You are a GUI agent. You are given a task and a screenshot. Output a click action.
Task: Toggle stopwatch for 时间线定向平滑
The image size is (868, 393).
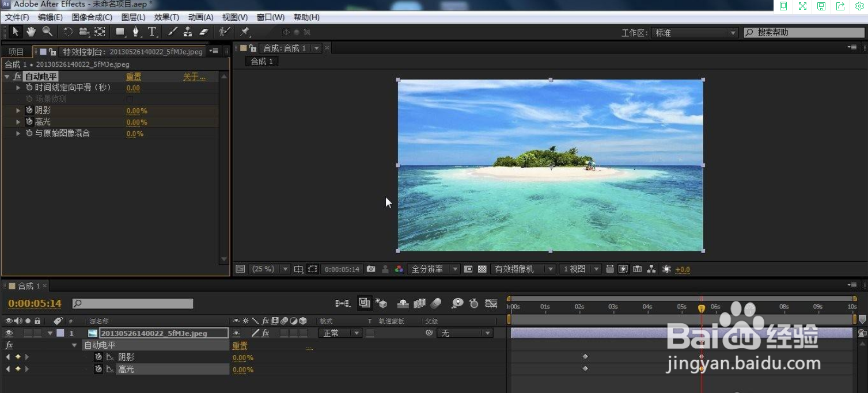(x=29, y=88)
